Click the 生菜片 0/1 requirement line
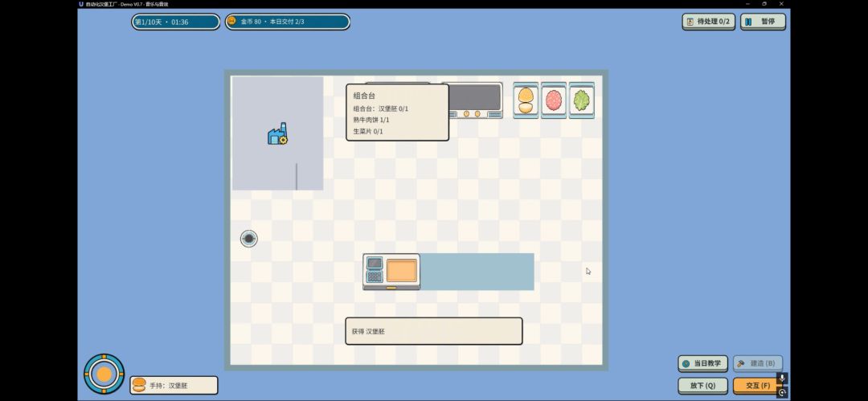Screen dimensions: 868x401 (368, 131)
